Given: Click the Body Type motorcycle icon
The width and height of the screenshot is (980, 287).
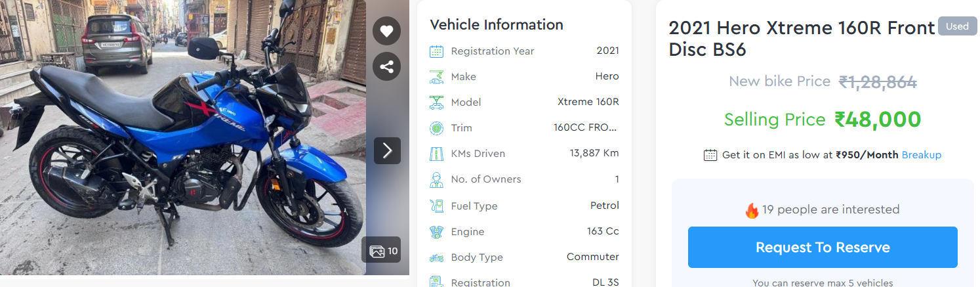Looking at the screenshot, I should pyautogui.click(x=436, y=257).
